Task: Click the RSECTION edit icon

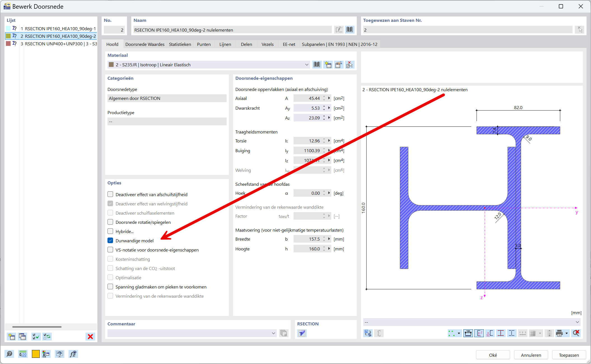Action: [302, 333]
